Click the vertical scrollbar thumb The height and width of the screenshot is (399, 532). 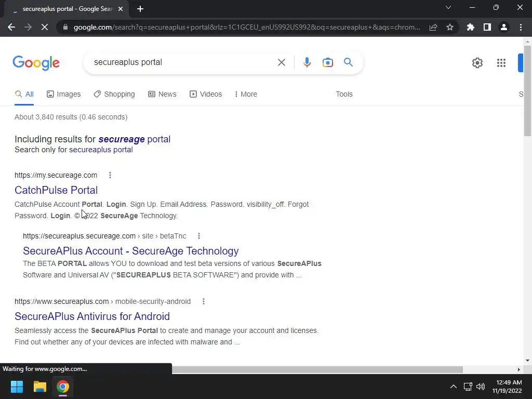[x=527, y=90]
